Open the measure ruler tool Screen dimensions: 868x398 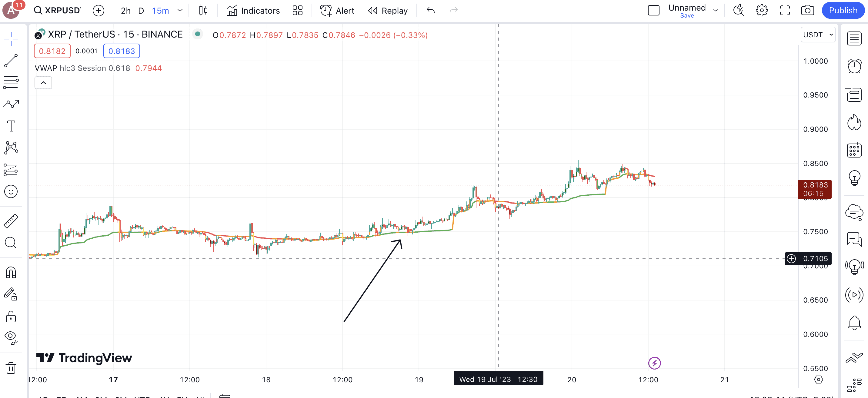point(11,221)
